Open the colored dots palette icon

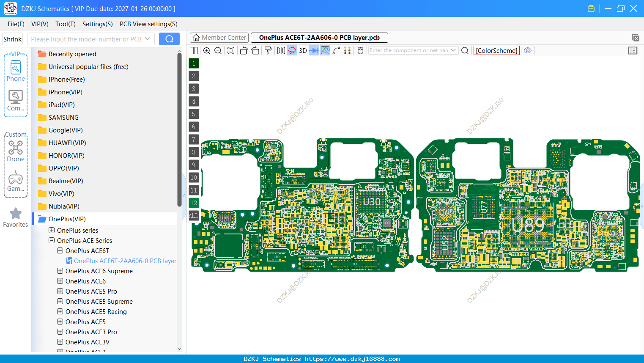[x=348, y=50]
